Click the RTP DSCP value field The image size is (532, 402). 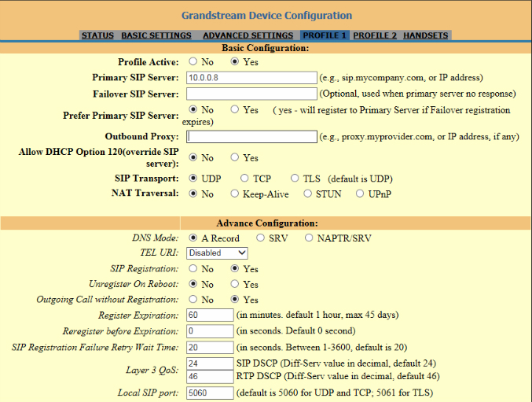click(210, 377)
